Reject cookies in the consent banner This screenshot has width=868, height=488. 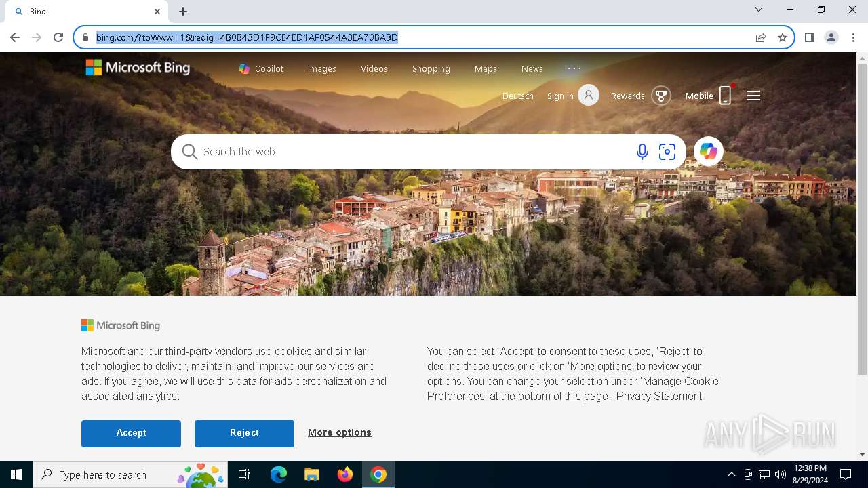[x=244, y=433]
